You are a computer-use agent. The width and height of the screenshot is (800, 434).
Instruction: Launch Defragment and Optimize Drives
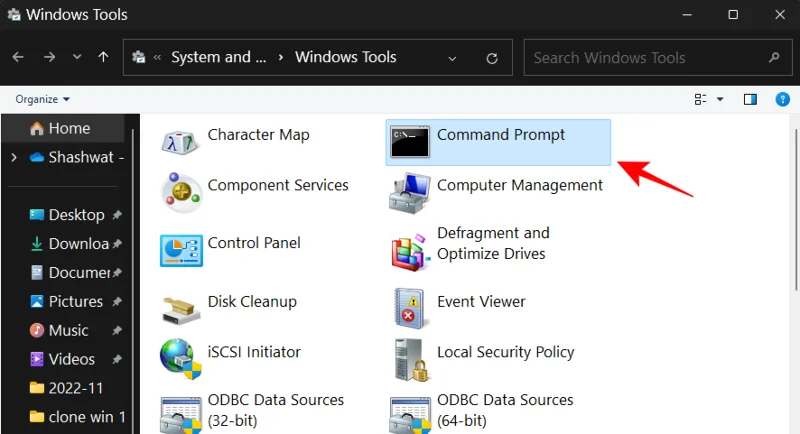point(492,244)
